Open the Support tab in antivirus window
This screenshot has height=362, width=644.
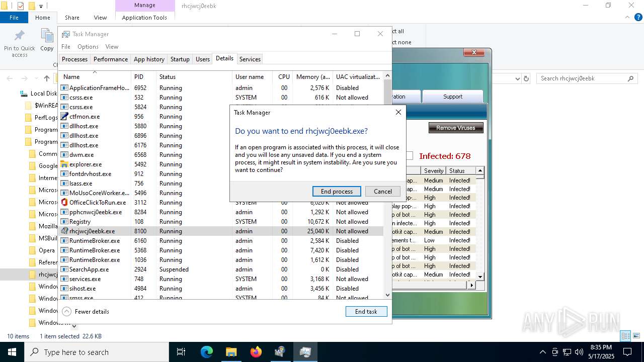click(x=453, y=97)
